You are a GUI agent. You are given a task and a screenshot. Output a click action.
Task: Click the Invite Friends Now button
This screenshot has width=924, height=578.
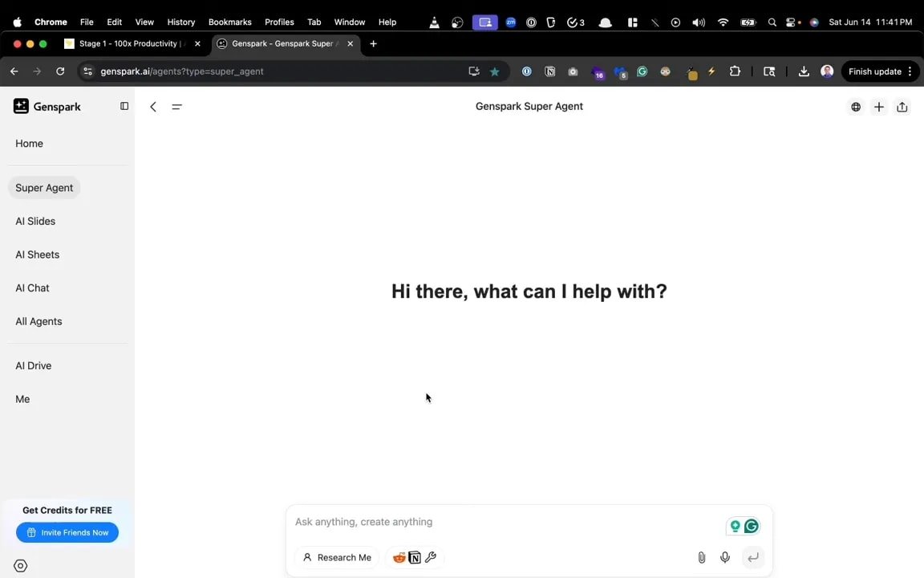(x=67, y=532)
